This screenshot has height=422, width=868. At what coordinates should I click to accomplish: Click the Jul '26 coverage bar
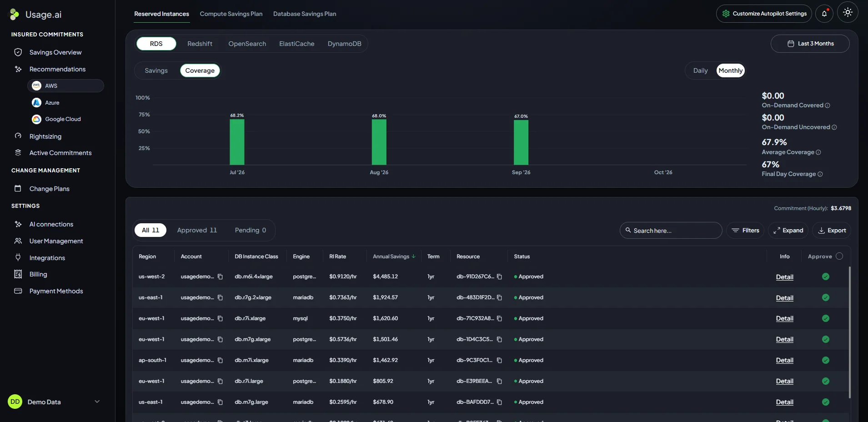237,142
